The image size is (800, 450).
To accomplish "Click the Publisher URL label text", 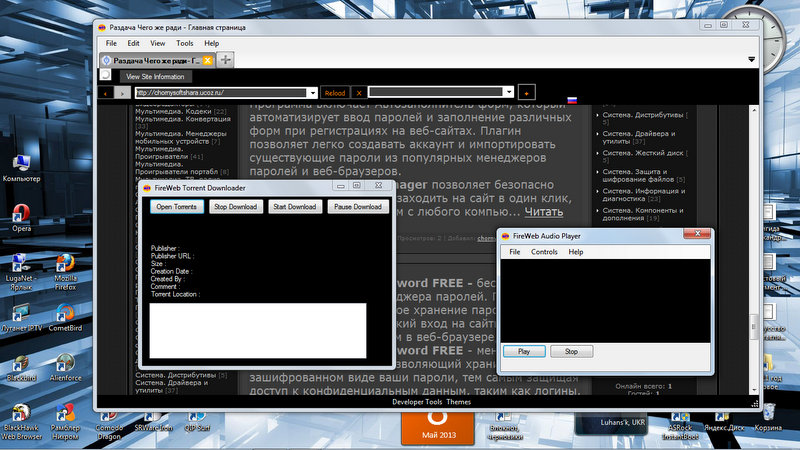I will coord(172,256).
